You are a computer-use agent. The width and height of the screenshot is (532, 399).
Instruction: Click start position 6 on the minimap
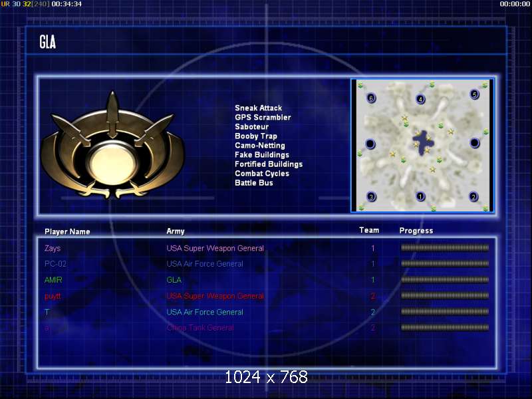(371, 98)
